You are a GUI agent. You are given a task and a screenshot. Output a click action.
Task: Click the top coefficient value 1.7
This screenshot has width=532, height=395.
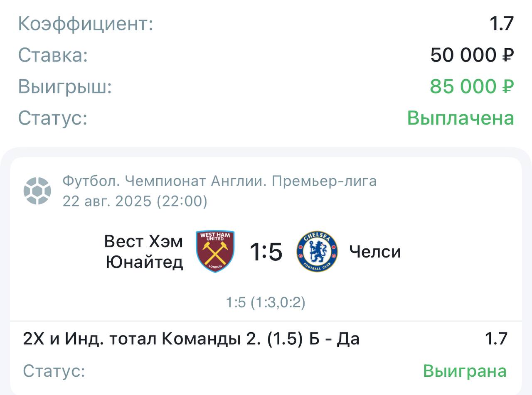click(502, 24)
